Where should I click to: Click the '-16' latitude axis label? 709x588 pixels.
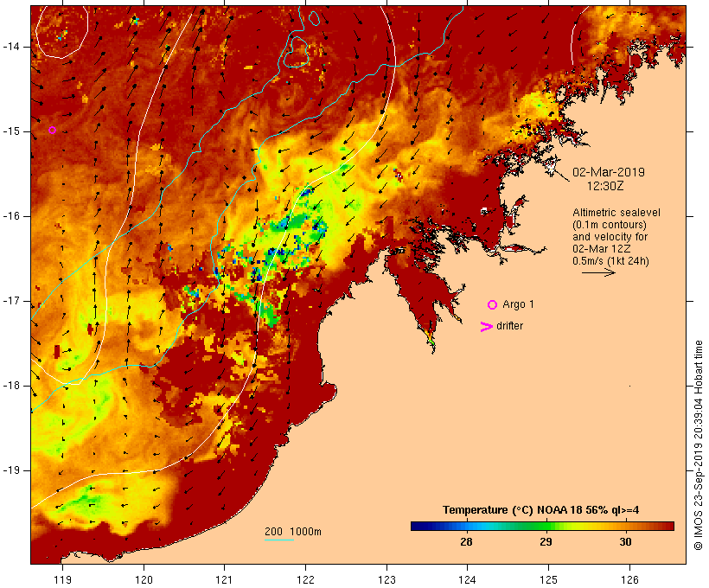[x=10, y=216]
